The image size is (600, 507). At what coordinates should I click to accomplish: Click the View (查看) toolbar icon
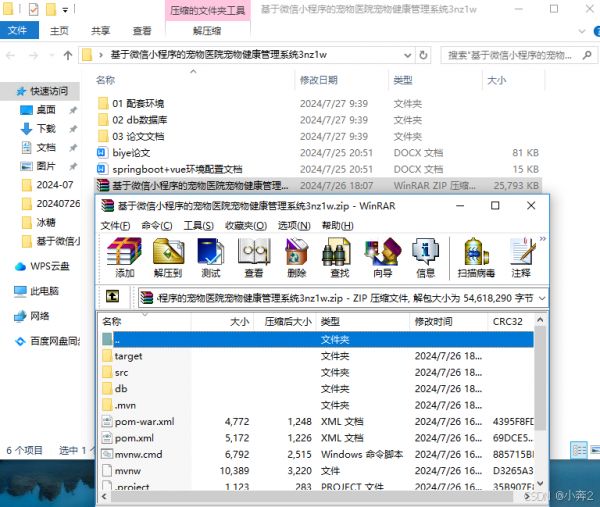point(253,257)
